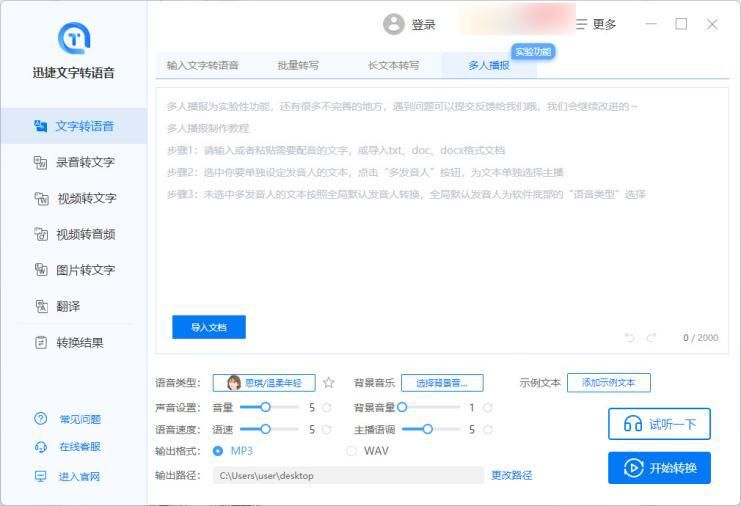The height and width of the screenshot is (506, 741).
Task: Click the user avatar icon
Action: click(394, 24)
